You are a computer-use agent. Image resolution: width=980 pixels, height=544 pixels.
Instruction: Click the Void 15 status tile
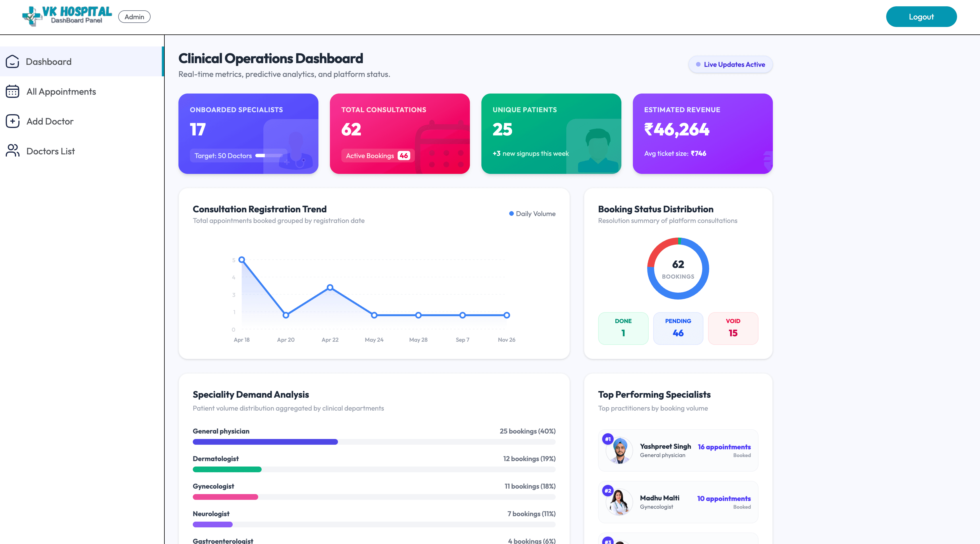(x=733, y=329)
